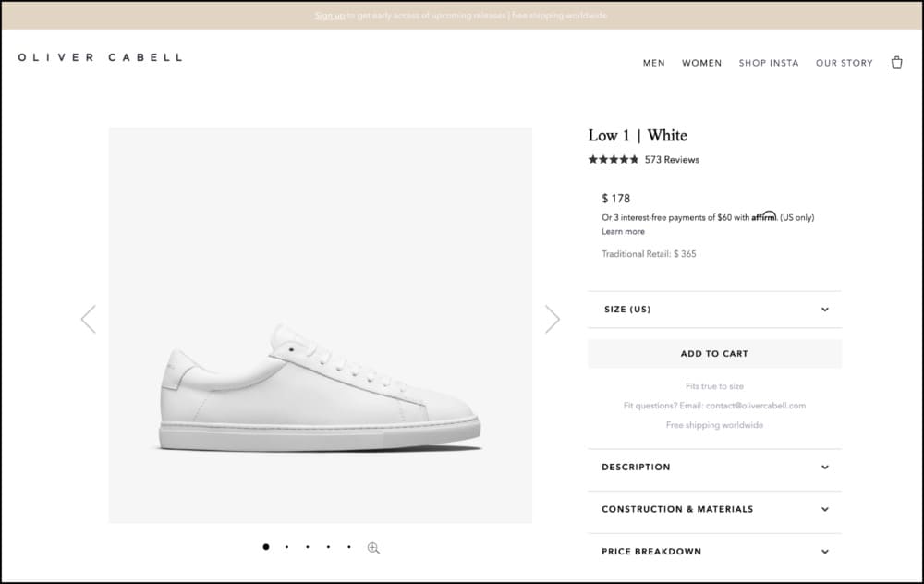Click the Sign up banner link
Image resolution: width=924 pixels, height=584 pixels.
[329, 16]
